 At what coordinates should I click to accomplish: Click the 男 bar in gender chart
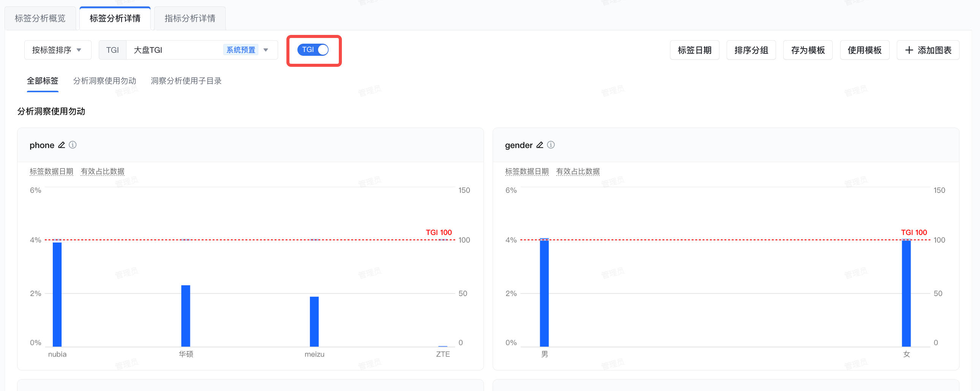click(544, 293)
